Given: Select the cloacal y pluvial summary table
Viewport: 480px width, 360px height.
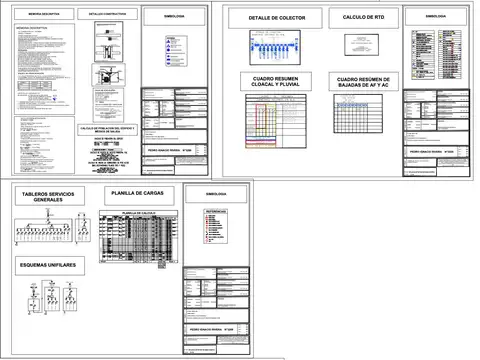Looking at the screenshot, I should click(x=276, y=121).
